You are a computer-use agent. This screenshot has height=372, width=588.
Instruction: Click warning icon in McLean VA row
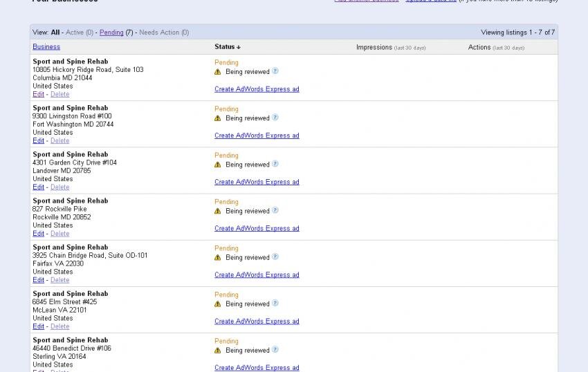(x=217, y=304)
